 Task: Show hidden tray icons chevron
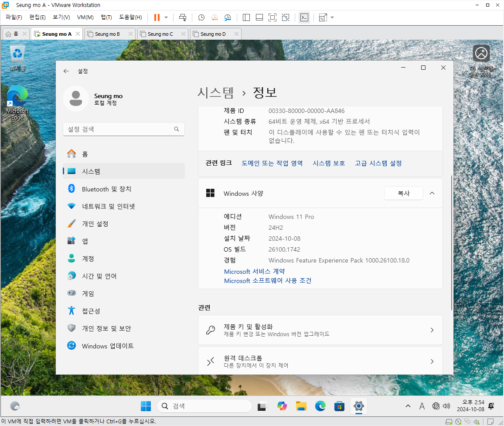tap(408, 406)
